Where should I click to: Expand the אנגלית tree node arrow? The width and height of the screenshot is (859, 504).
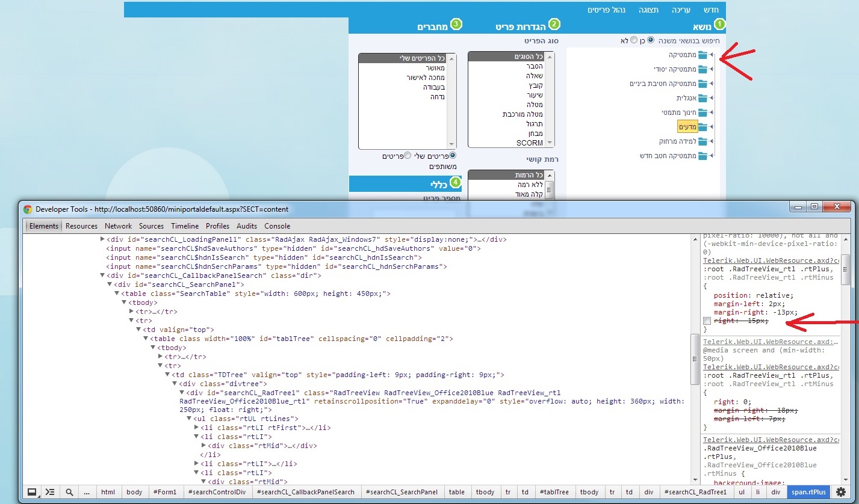(x=712, y=98)
